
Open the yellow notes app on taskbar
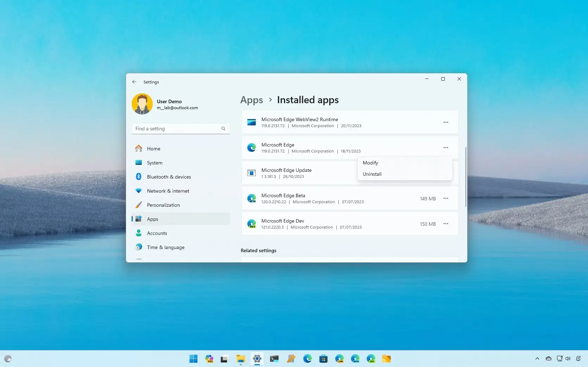386,359
